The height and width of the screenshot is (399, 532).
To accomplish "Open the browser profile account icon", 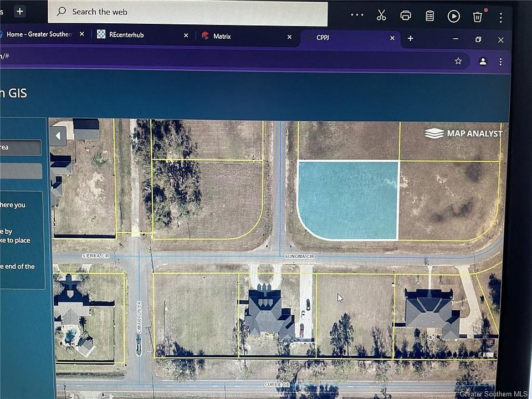I will [483, 61].
